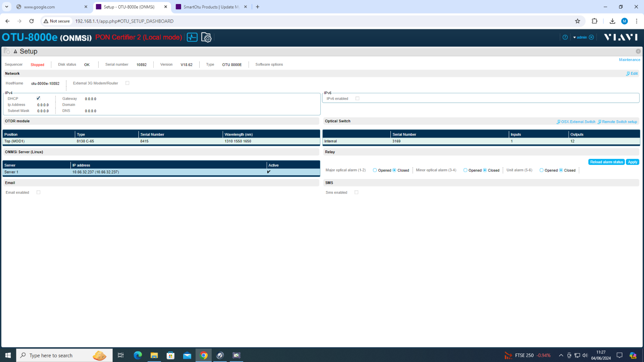The width and height of the screenshot is (644, 362).
Task: Open the results/monitoring waveform icon
Action: point(192,37)
